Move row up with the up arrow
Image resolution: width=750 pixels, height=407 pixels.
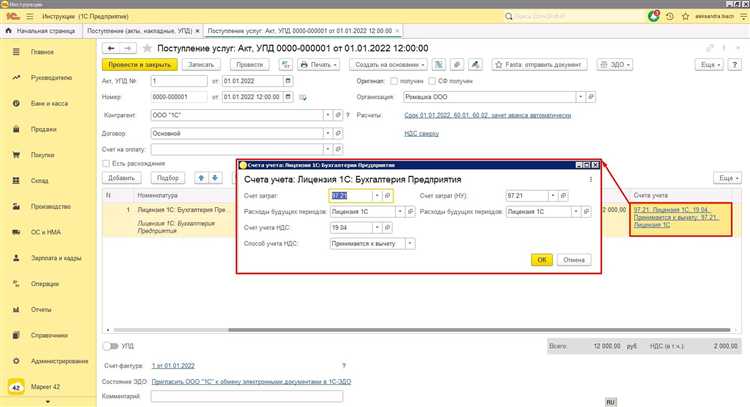201,178
